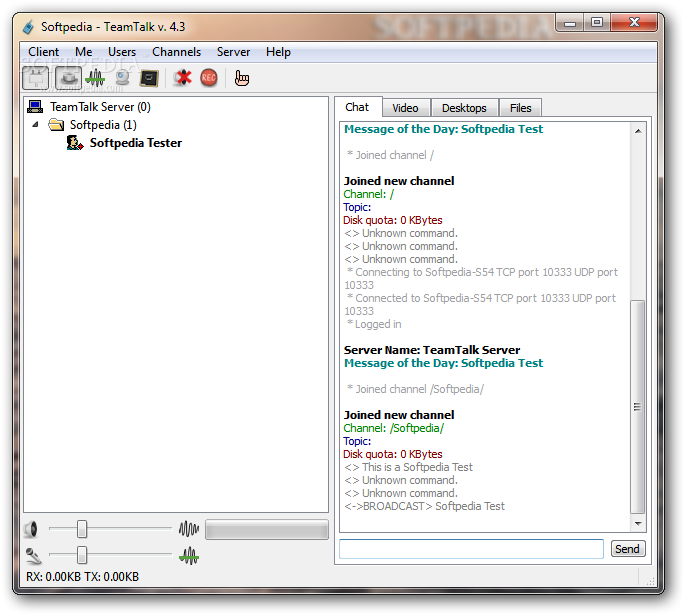The image size is (685, 615).
Task: Close the TeamTalk window
Action: [634, 23]
